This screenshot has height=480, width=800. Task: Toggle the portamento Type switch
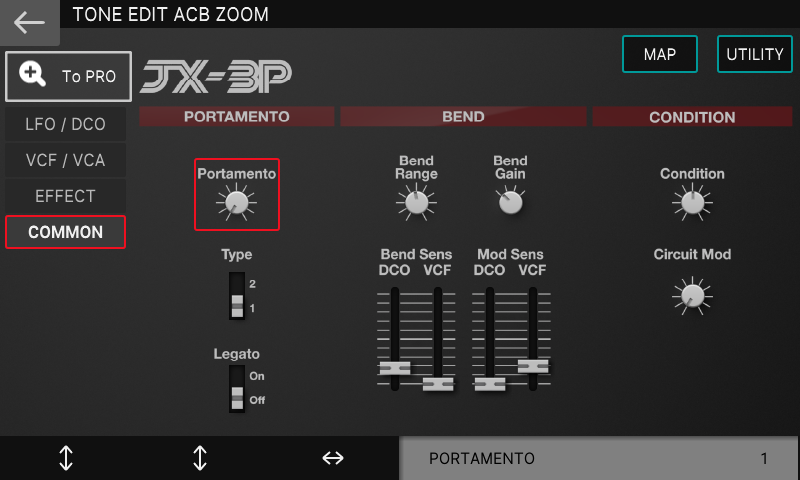(237, 296)
